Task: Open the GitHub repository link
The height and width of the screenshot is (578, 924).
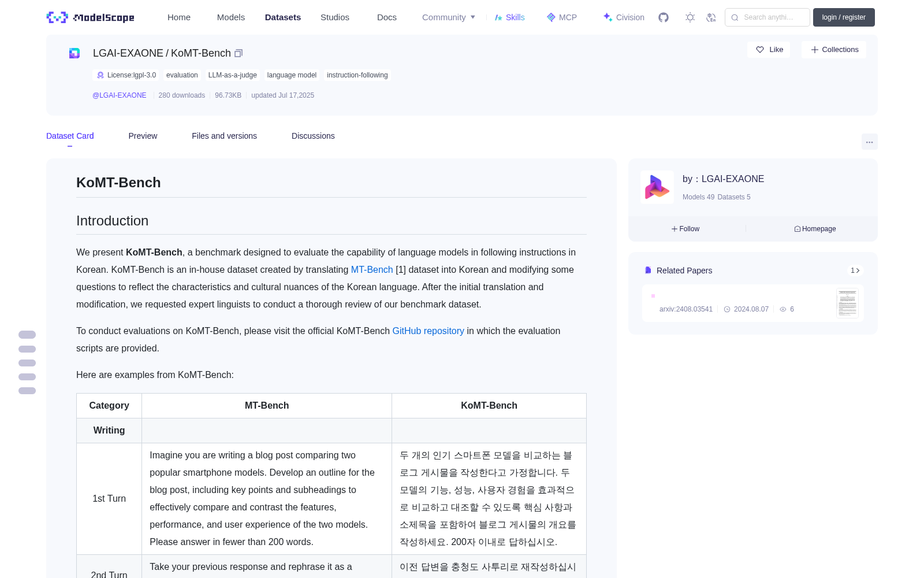Action: [428, 331]
